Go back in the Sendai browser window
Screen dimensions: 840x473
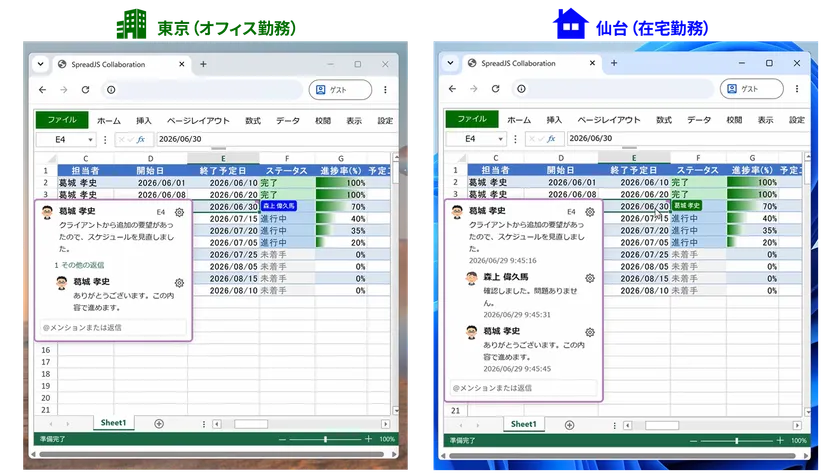(x=453, y=88)
